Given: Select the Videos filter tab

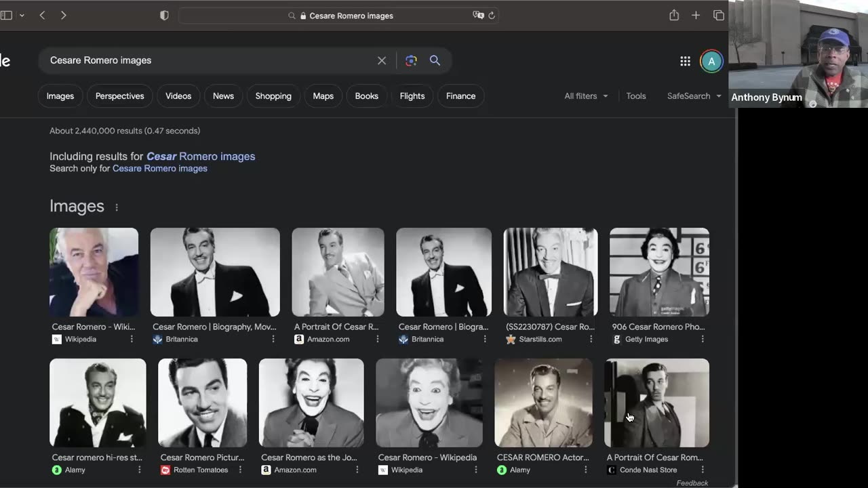Looking at the screenshot, I should click(x=178, y=96).
